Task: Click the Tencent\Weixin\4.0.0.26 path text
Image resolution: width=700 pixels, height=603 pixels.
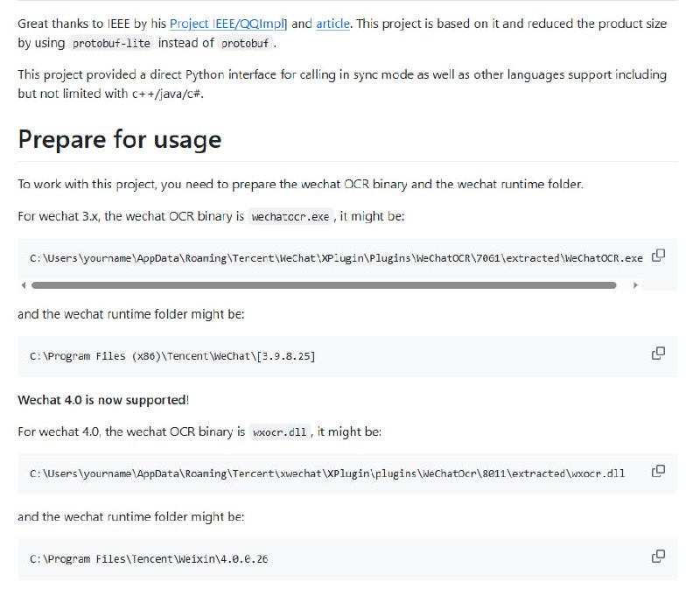Action: 149,558
